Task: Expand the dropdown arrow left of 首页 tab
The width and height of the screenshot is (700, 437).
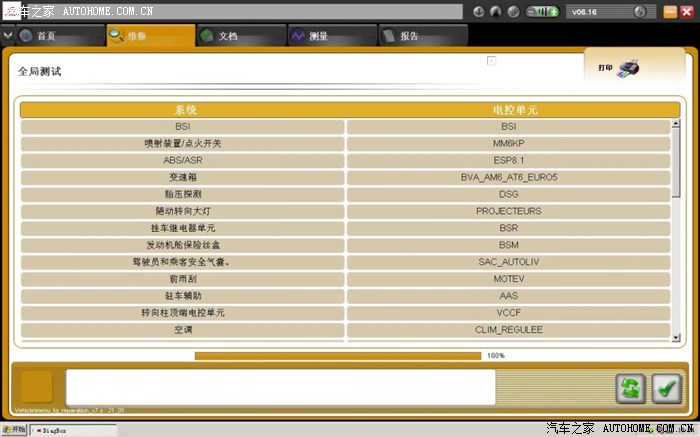Action: [x=9, y=36]
